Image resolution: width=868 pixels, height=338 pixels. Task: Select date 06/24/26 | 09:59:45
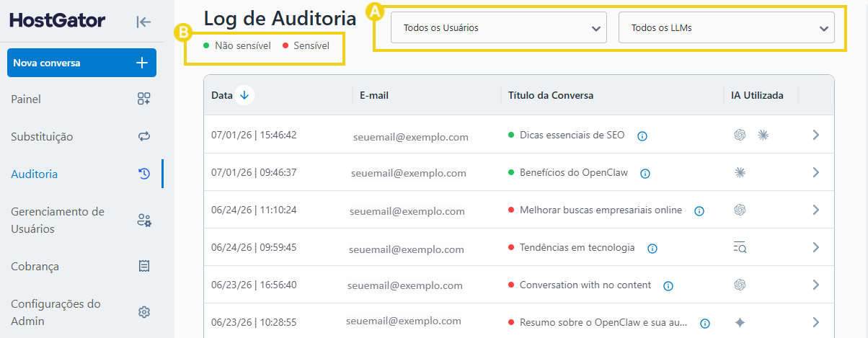(x=254, y=247)
